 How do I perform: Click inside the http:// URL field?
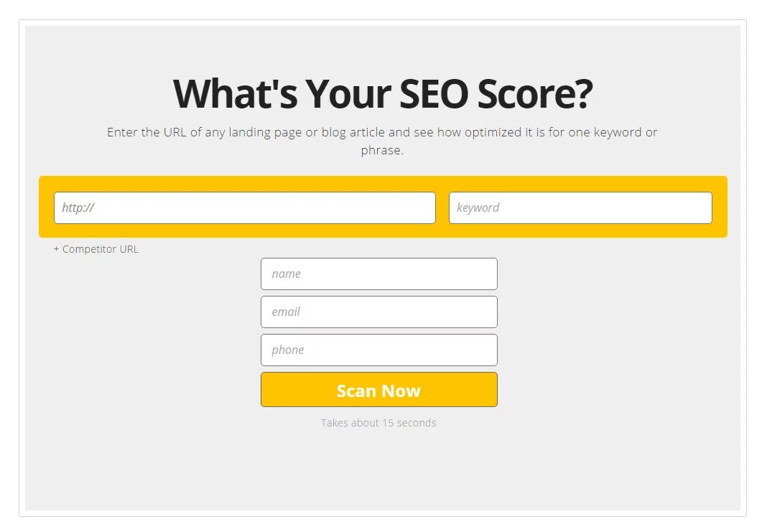(244, 207)
